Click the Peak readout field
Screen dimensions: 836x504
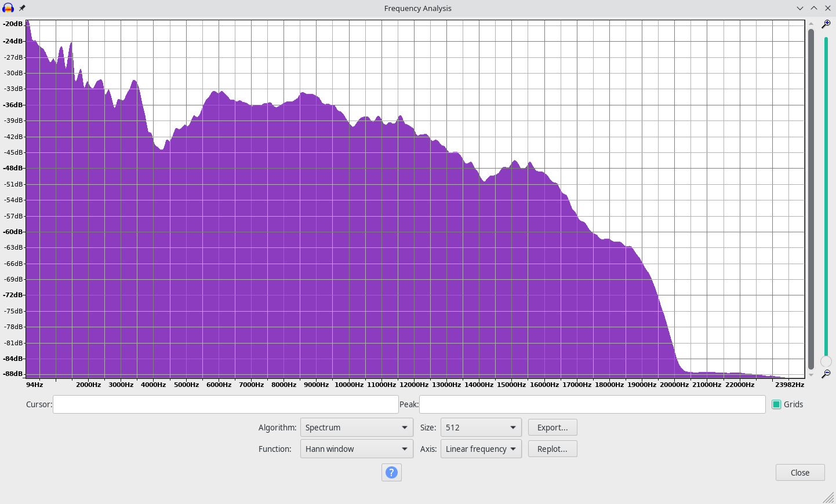593,404
